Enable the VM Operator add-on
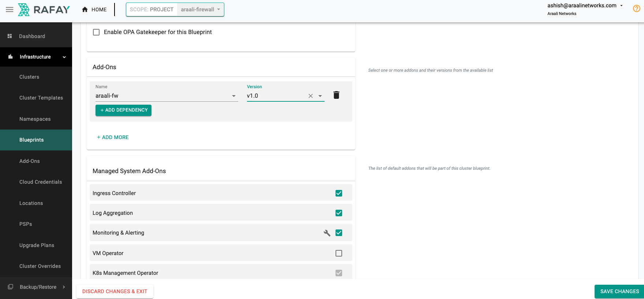Image resolution: width=644 pixels, height=299 pixels. click(339, 253)
